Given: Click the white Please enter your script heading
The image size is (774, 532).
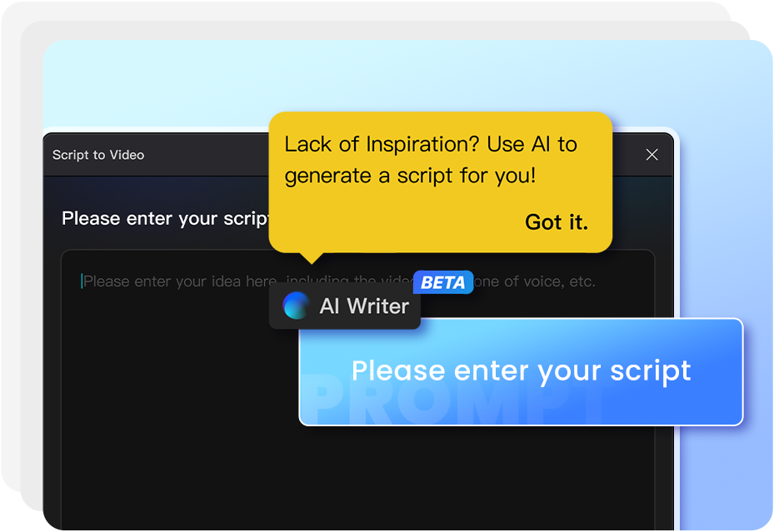Looking at the screenshot, I should tap(165, 218).
